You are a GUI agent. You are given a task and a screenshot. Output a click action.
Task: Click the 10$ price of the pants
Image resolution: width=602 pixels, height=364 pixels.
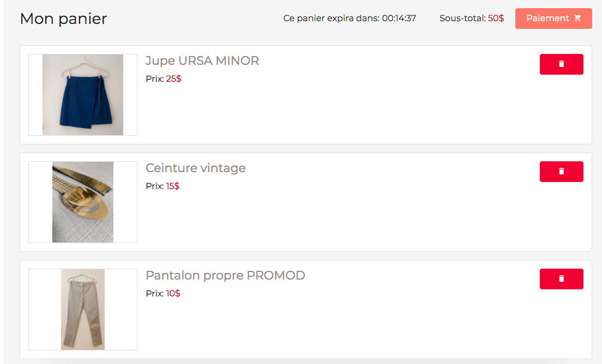tap(173, 293)
